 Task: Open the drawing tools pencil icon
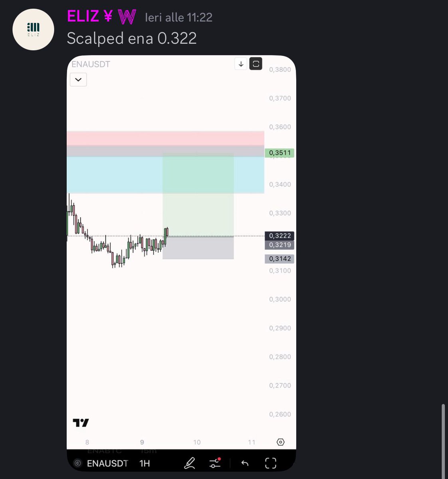190,463
